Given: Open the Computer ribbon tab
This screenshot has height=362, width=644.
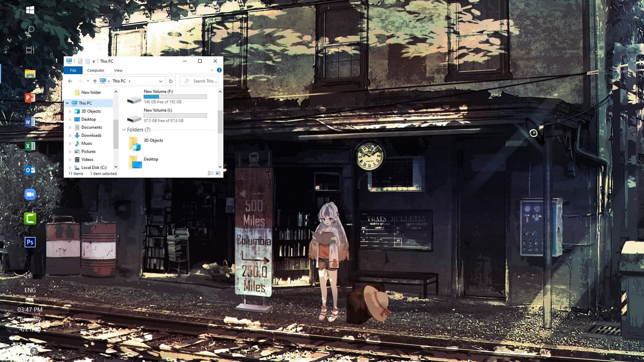Looking at the screenshot, I should click(96, 70).
